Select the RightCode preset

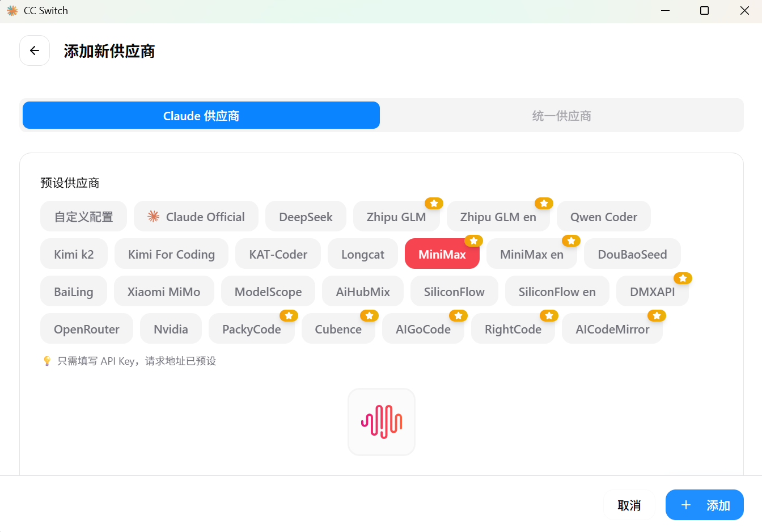(x=513, y=328)
